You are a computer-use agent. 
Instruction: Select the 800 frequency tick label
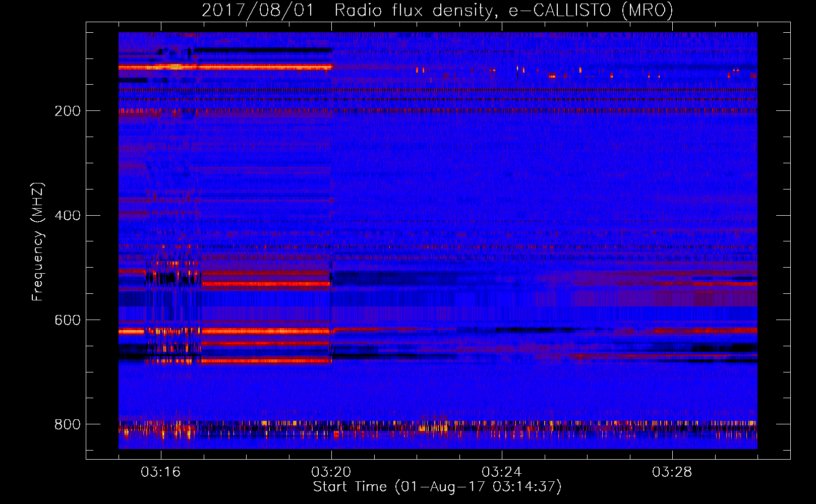(68, 425)
